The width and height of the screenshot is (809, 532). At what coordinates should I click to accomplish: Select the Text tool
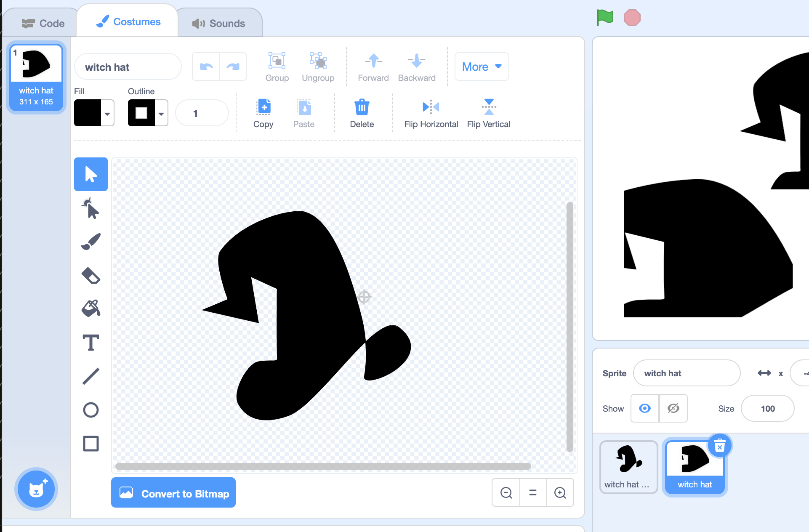[91, 343]
